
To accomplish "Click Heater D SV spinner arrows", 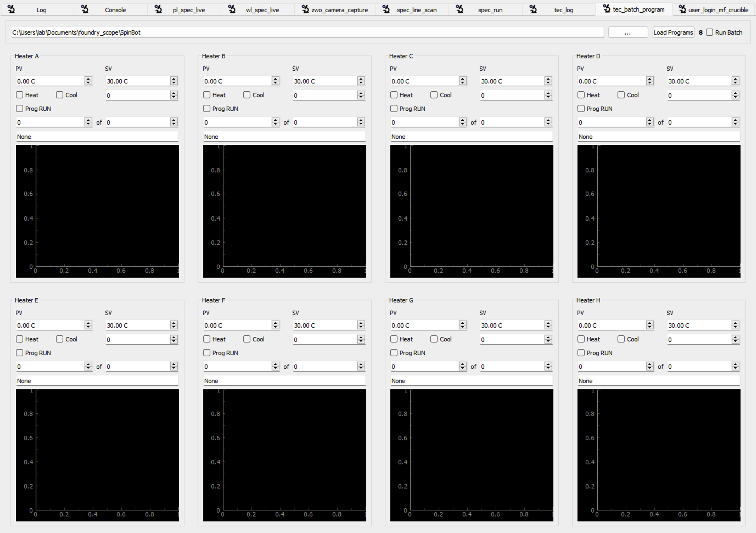I will (x=735, y=81).
